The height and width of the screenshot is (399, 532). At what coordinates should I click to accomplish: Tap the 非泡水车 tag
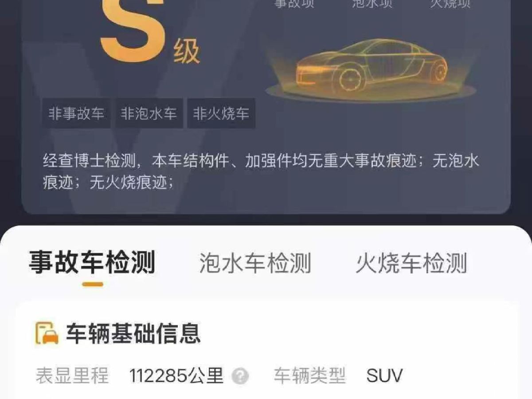[149, 113]
